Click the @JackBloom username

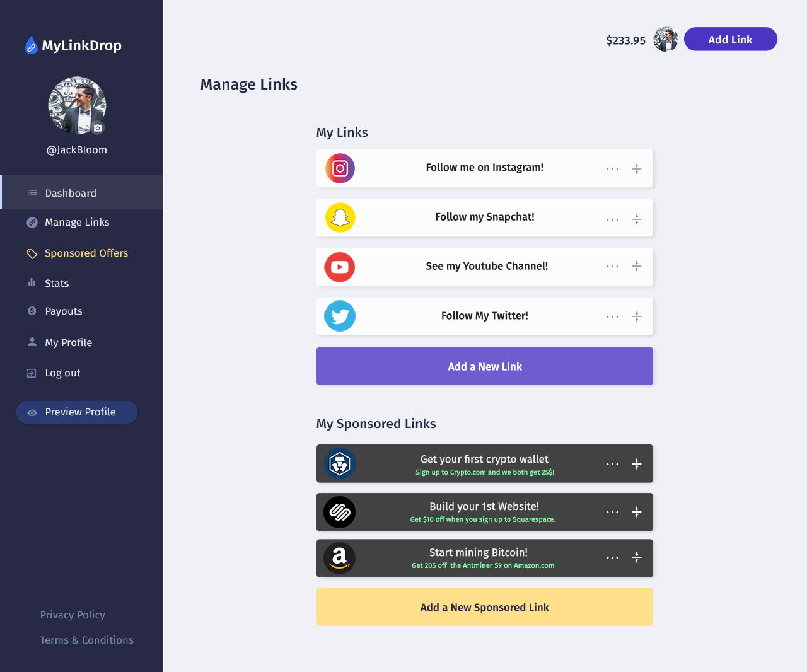click(x=77, y=149)
